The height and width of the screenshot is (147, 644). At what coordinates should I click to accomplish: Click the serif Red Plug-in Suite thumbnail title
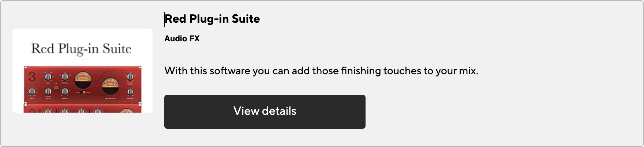81,49
